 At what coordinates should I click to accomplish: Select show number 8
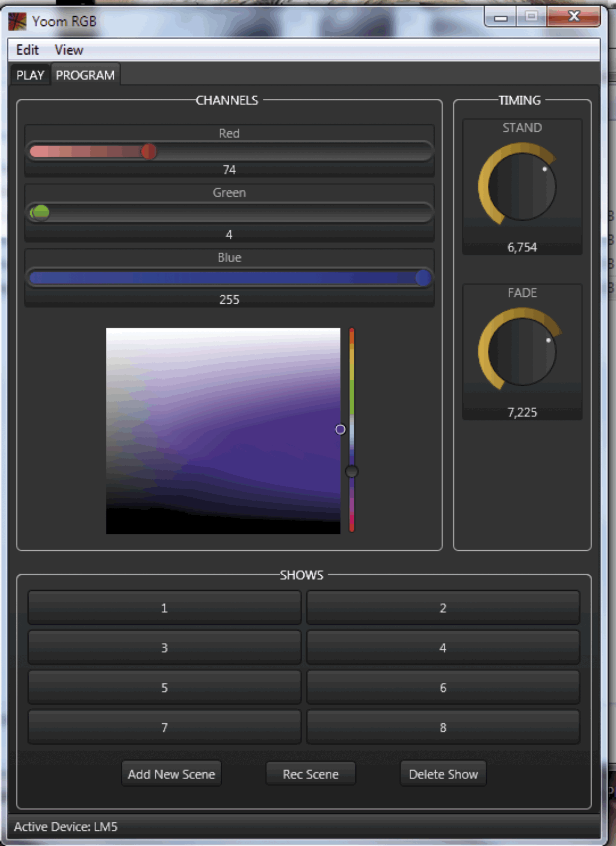pyautogui.click(x=443, y=727)
